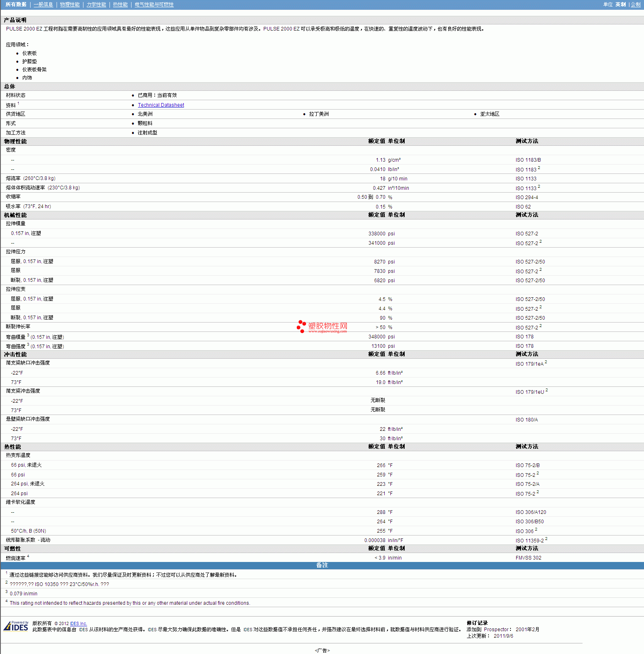This screenshot has width=644, height=654.
Task: Select the 6.66 notched impact value
Action: point(381,373)
